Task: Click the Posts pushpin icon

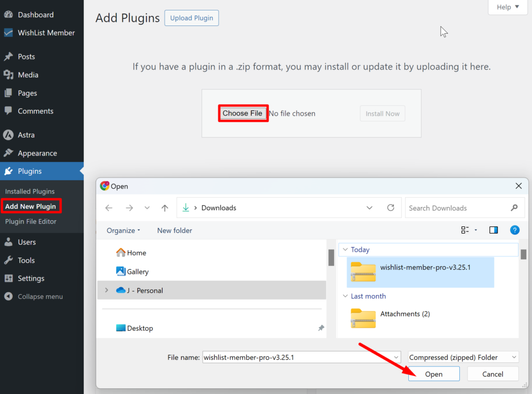Action: click(x=8, y=57)
